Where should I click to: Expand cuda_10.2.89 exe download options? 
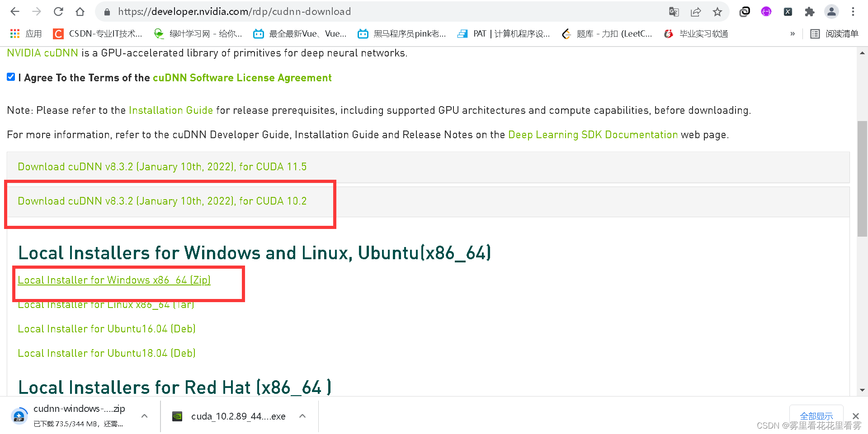point(303,416)
